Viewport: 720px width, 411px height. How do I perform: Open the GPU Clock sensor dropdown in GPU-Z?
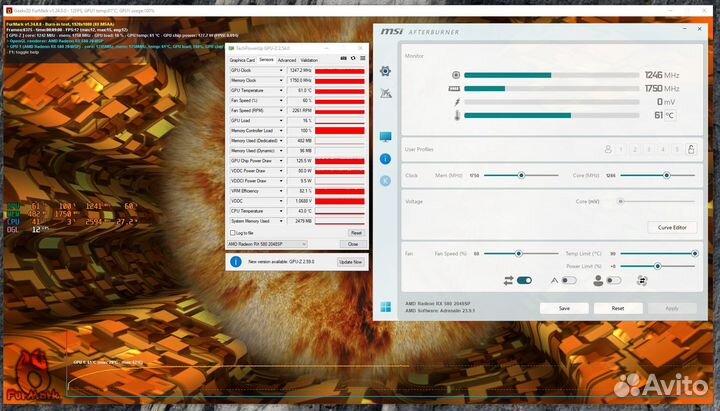click(x=281, y=70)
